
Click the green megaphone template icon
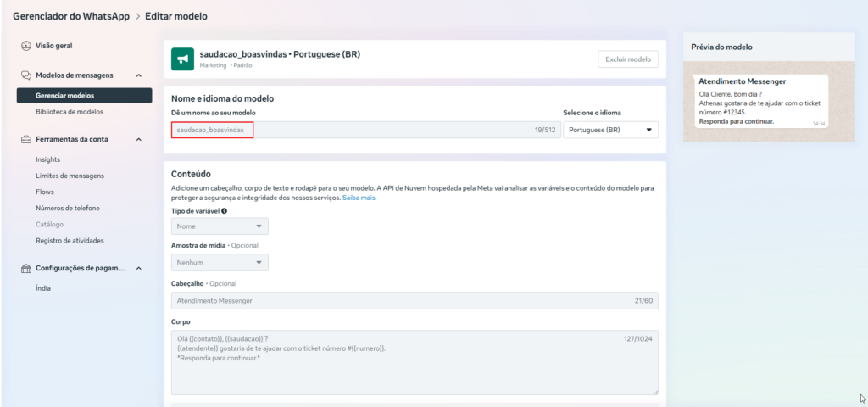(x=182, y=59)
